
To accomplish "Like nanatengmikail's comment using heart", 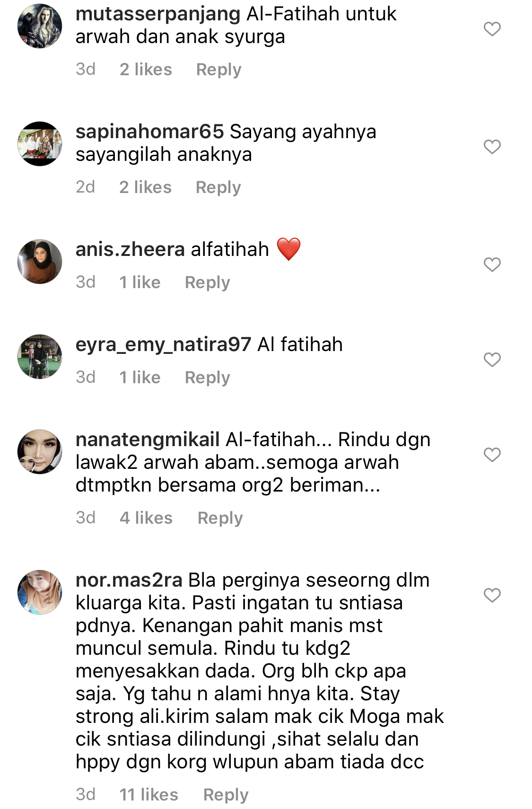I will coord(492,455).
